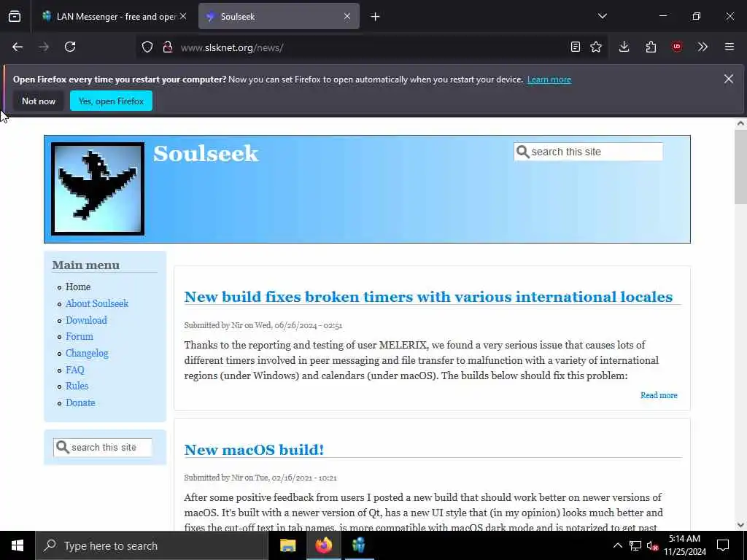Toggle reader view icon
This screenshot has height=560, width=747.
576,47
